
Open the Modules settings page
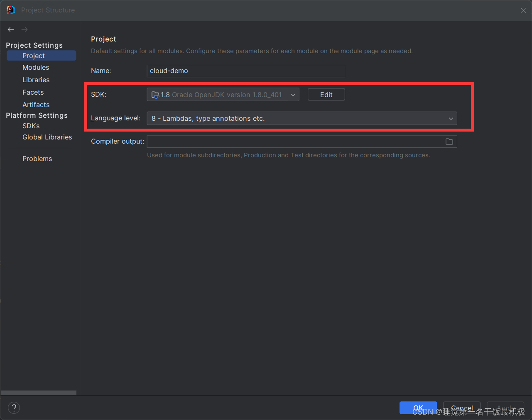click(36, 67)
